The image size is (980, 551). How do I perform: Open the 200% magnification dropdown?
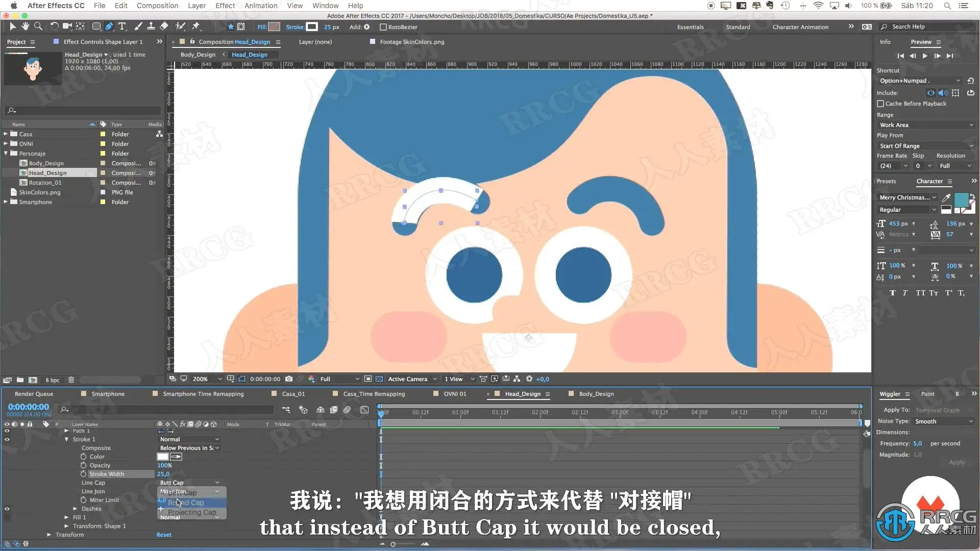point(206,379)
